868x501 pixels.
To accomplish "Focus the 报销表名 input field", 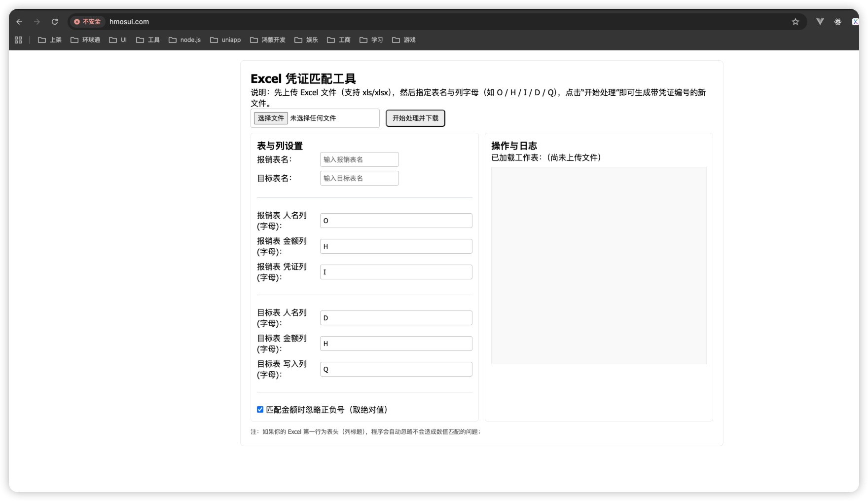I will 359,159.
